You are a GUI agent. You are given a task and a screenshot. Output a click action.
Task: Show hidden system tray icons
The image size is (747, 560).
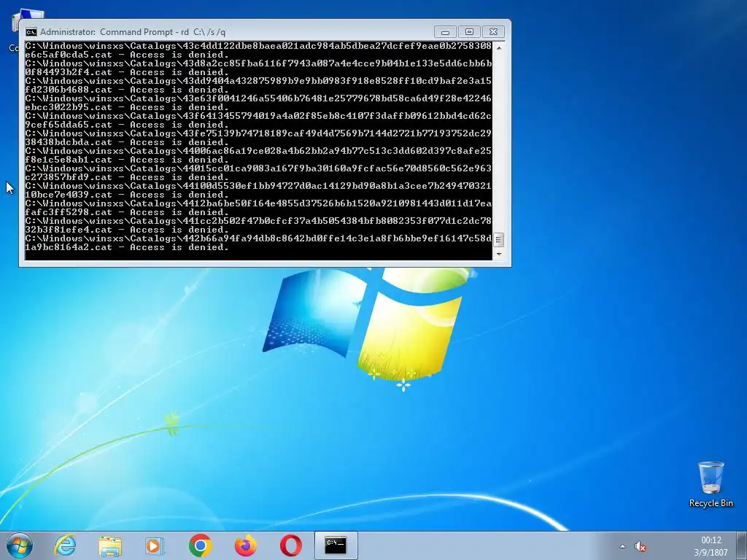click(x=622, y=546)
